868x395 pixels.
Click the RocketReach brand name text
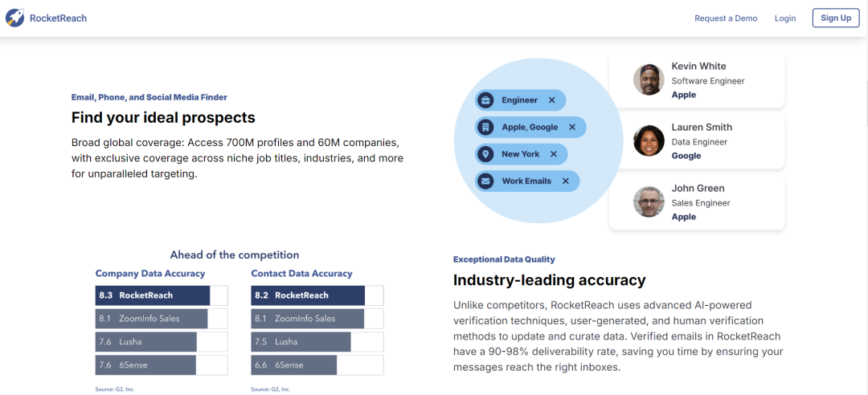[x=58, y=18]
